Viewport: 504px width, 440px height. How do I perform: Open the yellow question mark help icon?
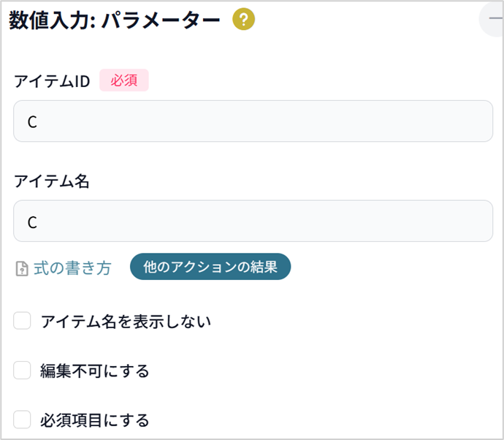click(244, 19)
